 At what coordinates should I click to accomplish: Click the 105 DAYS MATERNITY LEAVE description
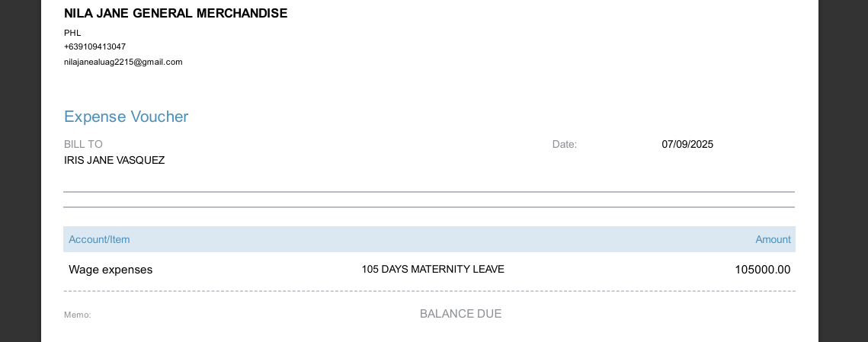point(433,269)
